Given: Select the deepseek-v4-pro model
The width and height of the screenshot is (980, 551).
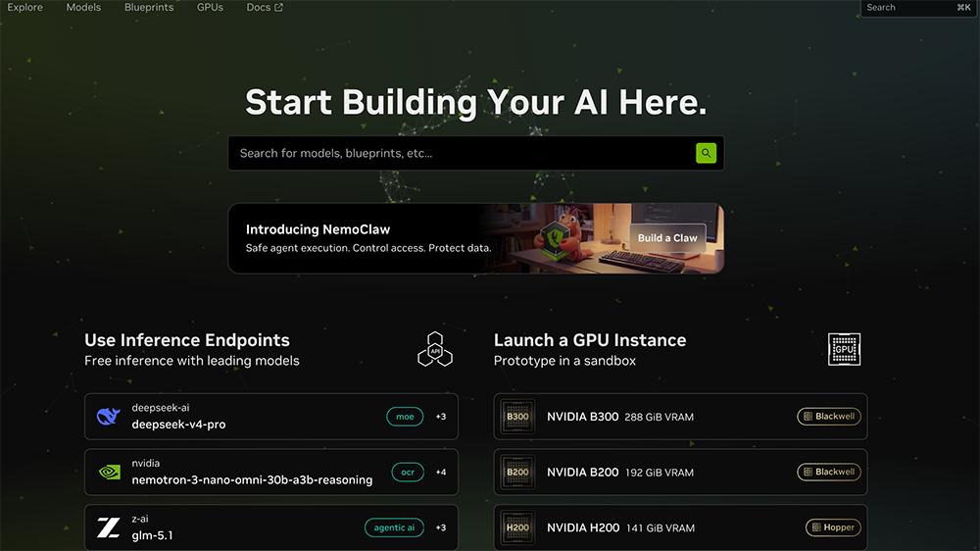Looking at the screenshot, I should [271, 417].
